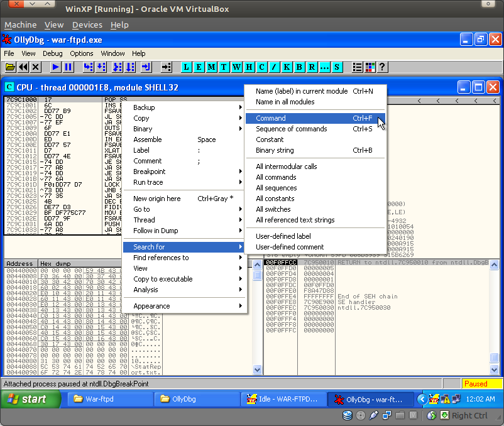Expand the Go to submenu
504x426 pixels.
pyautogui.click(x=184, y=209)
